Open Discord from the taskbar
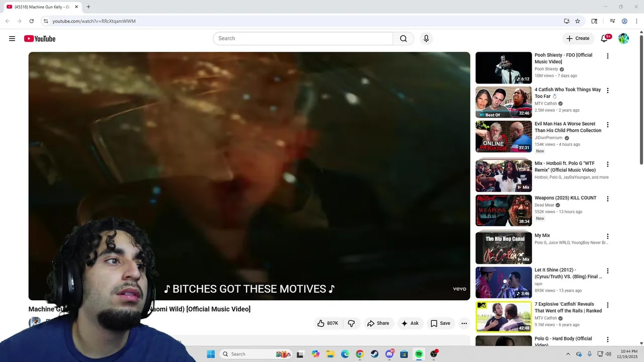The image size is (644, 362). pyautogui.click(x=389, y=354)
